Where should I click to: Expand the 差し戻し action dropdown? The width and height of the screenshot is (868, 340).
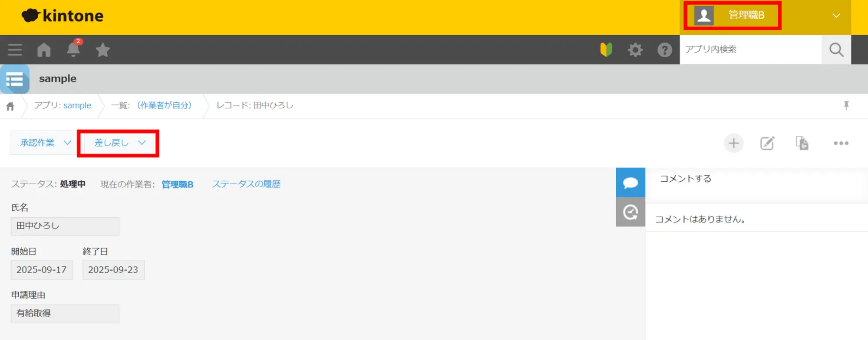119,143
